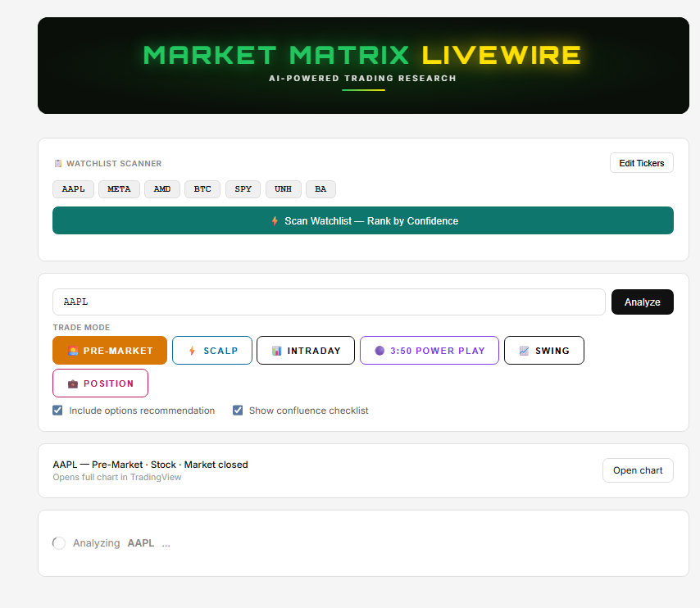This screenshot has width=700, height=608.
Task: Click the Edit Tickers button
Action: tap(642, 163)
